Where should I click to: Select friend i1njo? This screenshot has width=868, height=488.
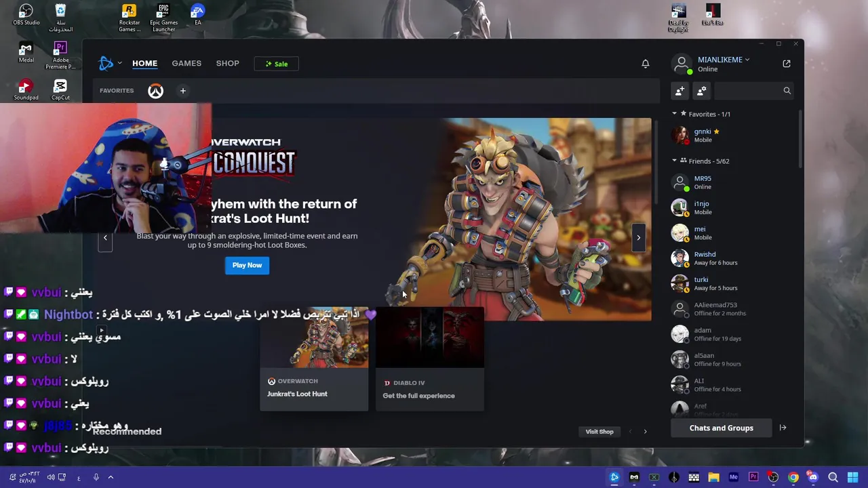732,207
